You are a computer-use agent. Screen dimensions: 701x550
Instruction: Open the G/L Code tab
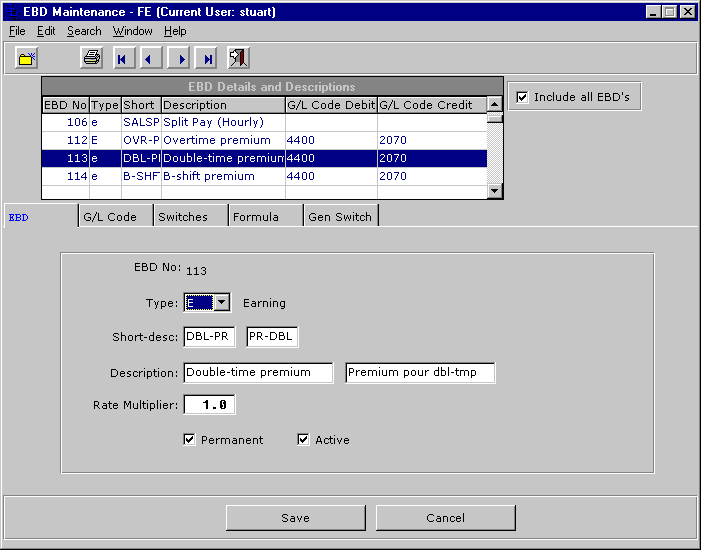coord(109,217)
